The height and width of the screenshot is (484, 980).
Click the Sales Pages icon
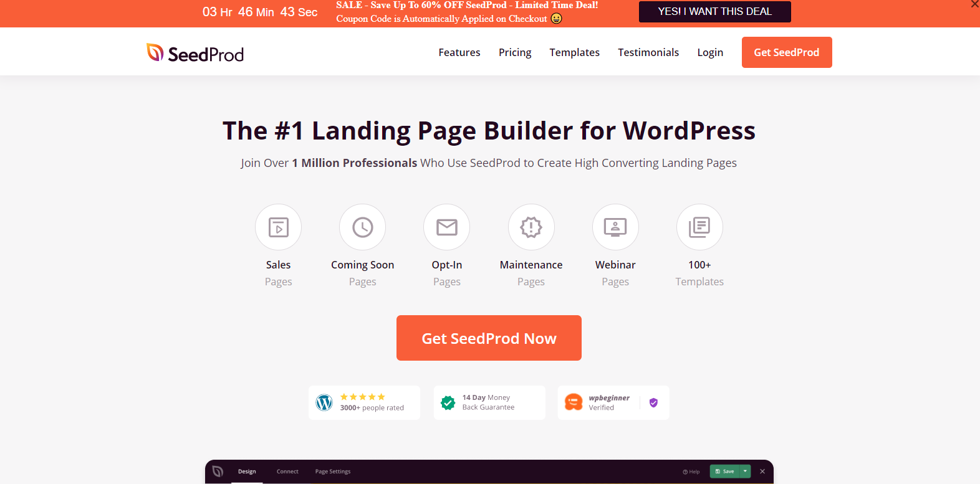(x=278, y=227)
